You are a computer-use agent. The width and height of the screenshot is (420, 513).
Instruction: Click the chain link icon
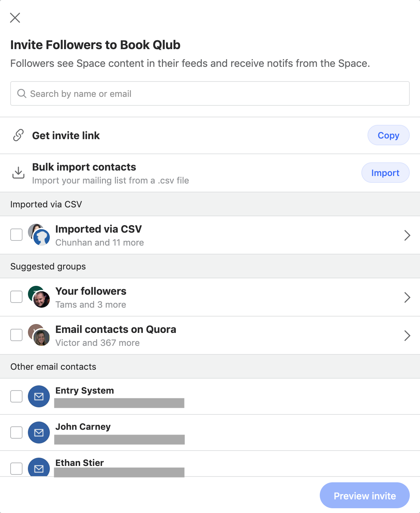[x=18, y=135]
